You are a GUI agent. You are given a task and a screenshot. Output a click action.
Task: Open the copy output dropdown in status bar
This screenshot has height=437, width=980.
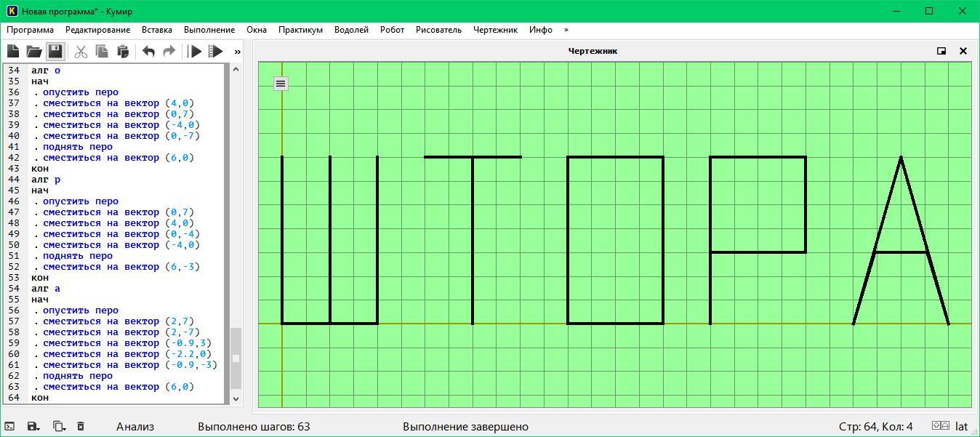59,427
